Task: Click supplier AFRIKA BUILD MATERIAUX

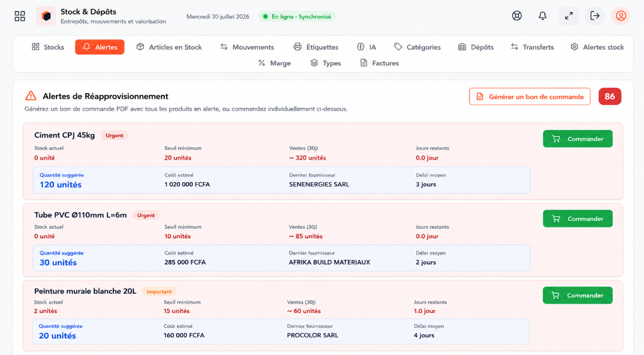Action: [330, 262]
